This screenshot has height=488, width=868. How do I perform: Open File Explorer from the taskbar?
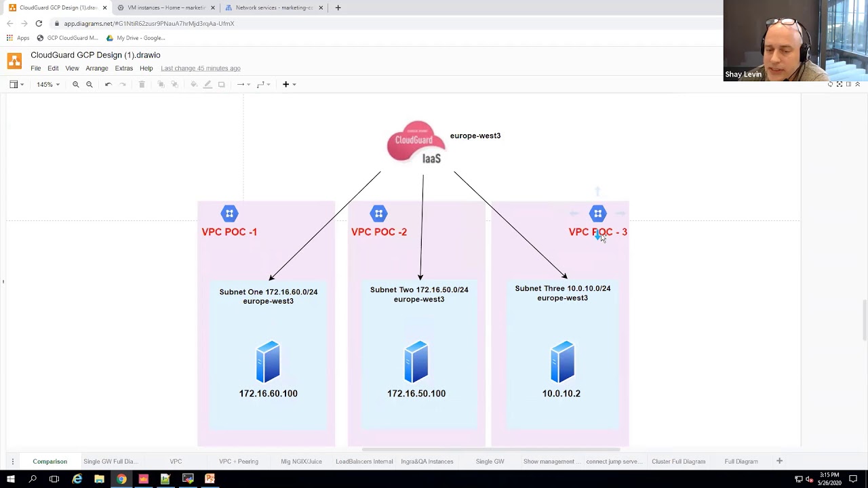coord(99,479)
